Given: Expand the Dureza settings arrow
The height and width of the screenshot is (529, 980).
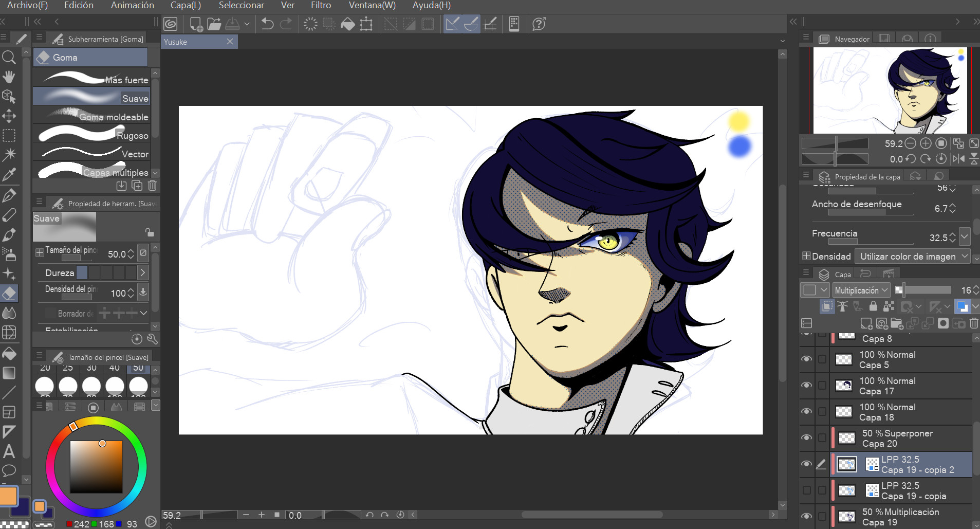Looking at the screenshot, I should 143,272.
